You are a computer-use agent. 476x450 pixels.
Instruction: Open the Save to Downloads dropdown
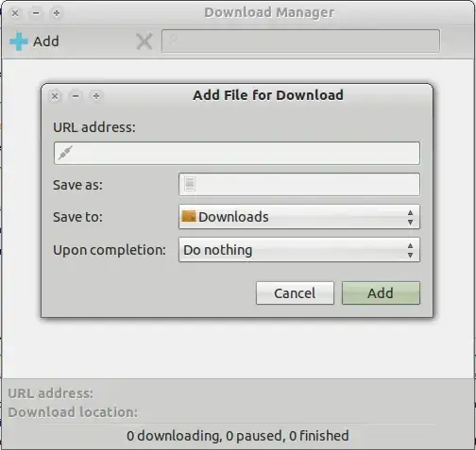click(299, 217)
